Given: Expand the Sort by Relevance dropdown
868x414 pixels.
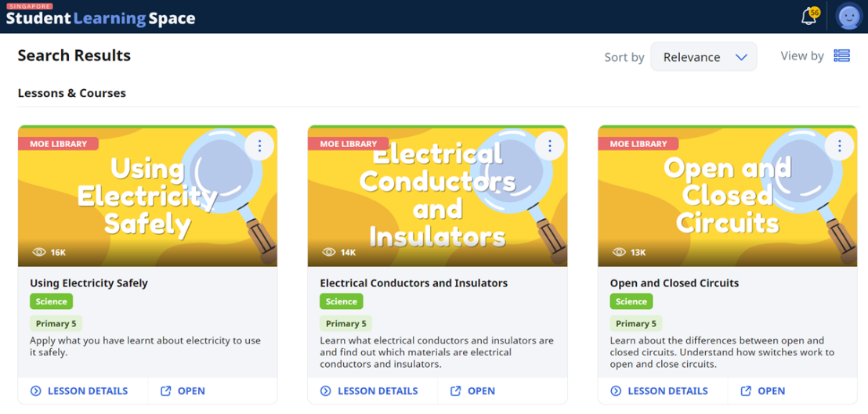Looking at the screenshot, I should 703,57.
